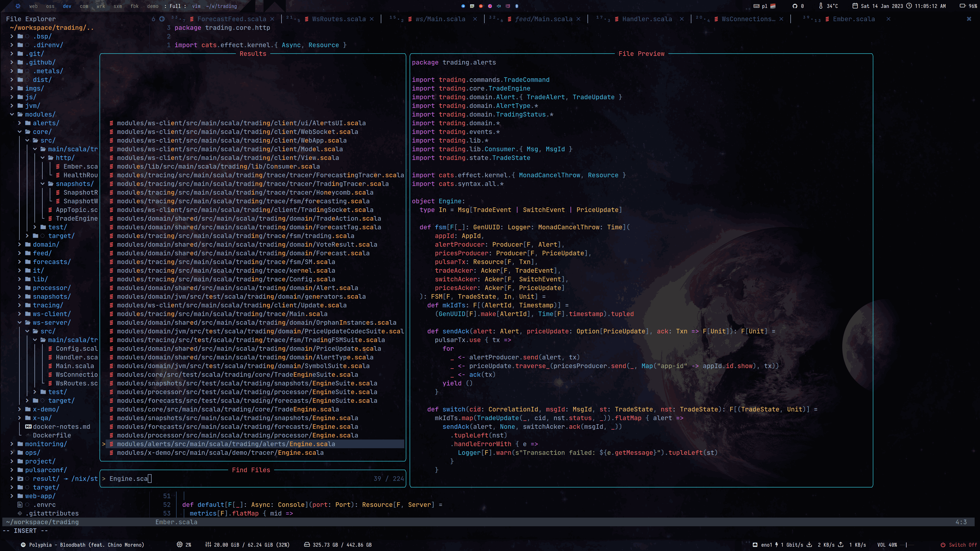Click the GitHub notifications icon
Image resolution: width=980 pixels, height=551 pixels.
(x=795, y=6)
